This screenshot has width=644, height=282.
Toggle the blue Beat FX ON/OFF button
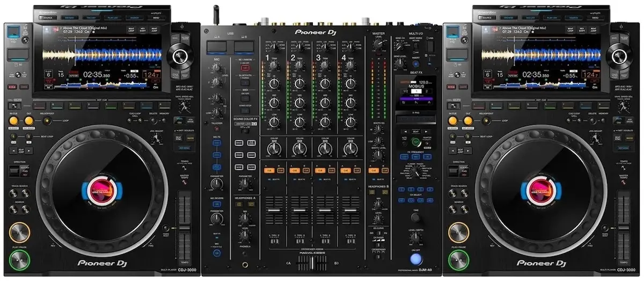[x=416, y=259]
